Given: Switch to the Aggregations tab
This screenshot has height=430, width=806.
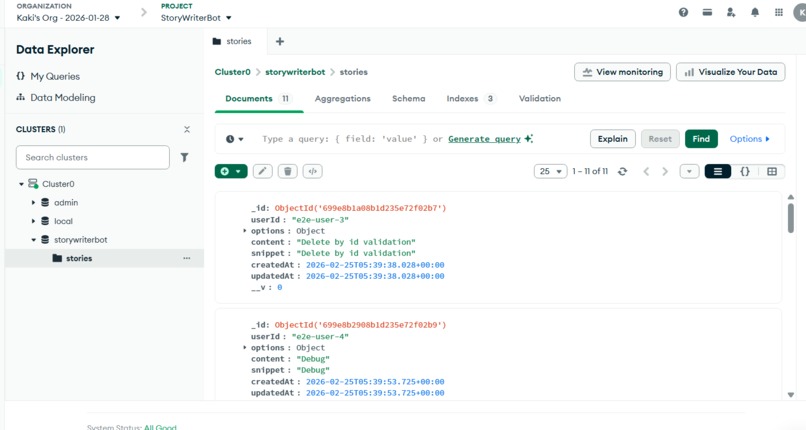Looking at the screenshot, I should 342,99.
